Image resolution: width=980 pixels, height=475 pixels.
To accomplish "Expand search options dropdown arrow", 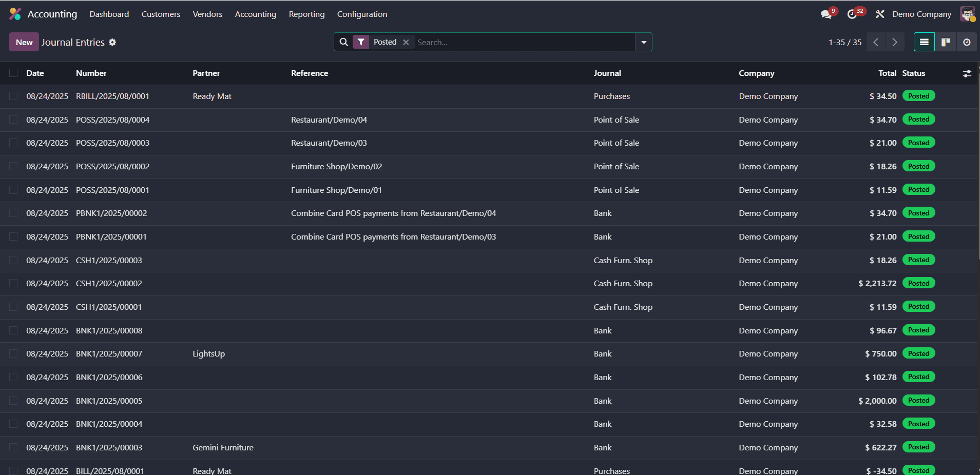I will (644, 42).
